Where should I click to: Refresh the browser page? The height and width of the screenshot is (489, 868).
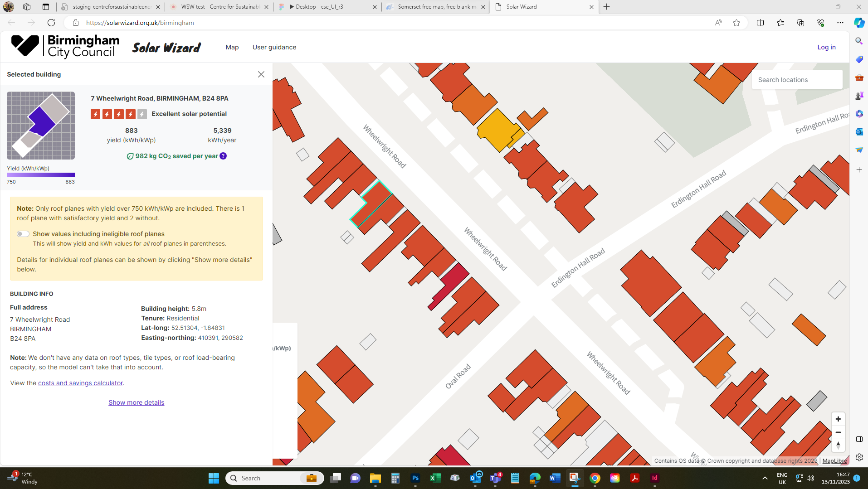(x=51, y=23)
